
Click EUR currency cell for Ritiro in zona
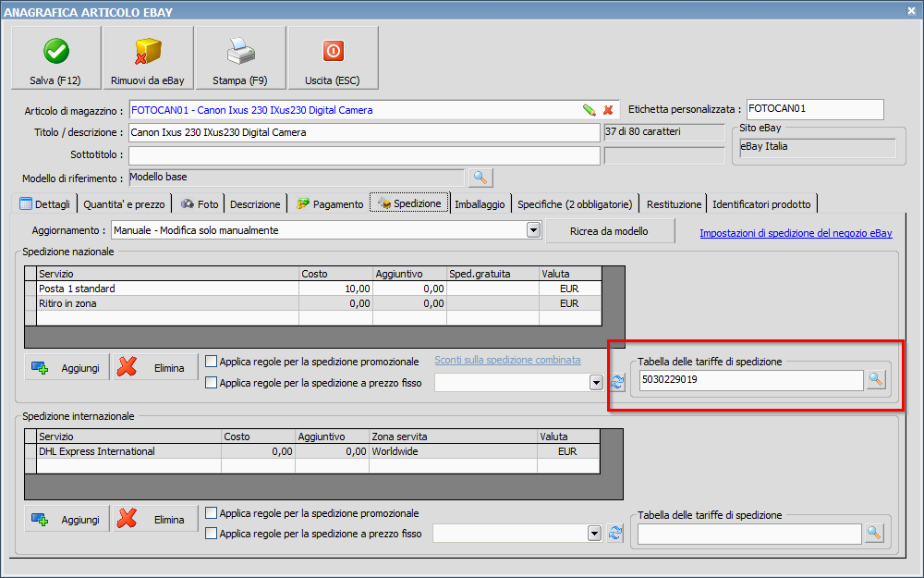click(570, 303)
